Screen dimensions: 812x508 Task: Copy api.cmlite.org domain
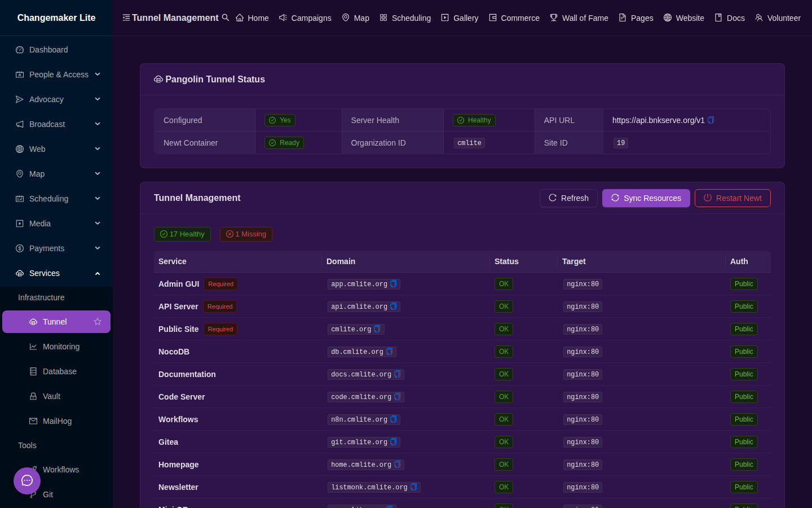[x=394, y=306]
